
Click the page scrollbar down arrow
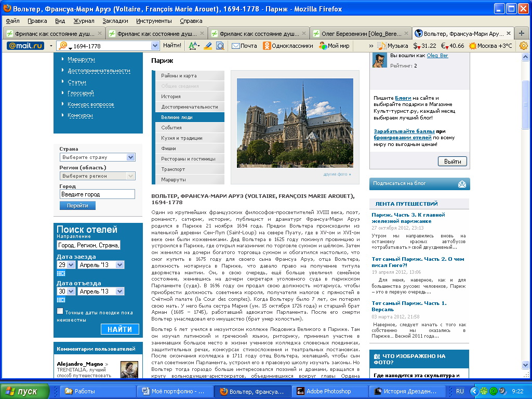(x=525, y=365)
